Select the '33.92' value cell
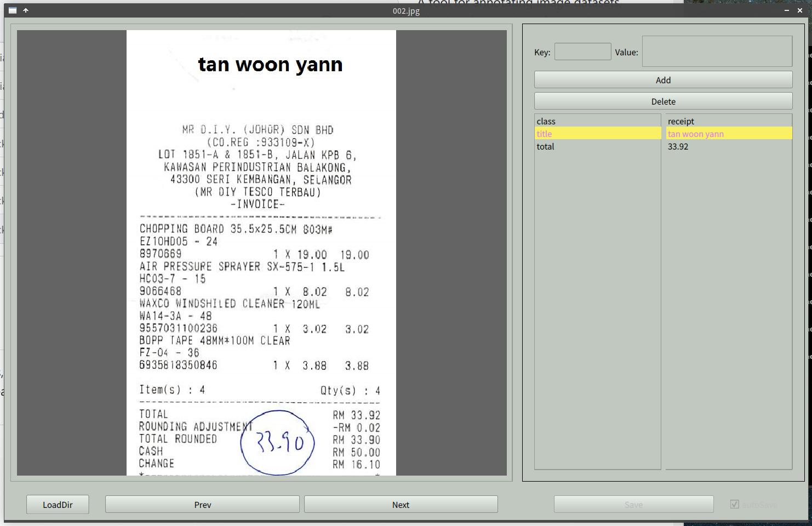The width and height of the screenshot is (812, 526). click(729, 146)
